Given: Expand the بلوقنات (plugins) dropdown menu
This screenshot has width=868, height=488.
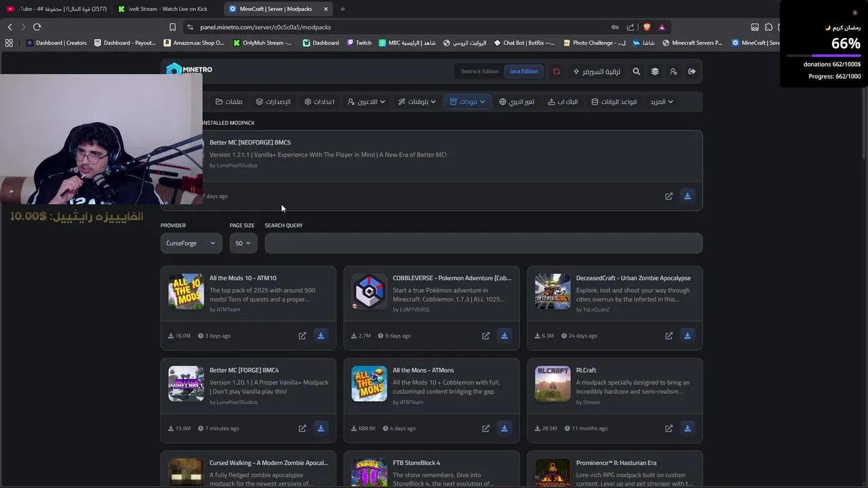Looking at the screenshot, I should tap(417, 102).
